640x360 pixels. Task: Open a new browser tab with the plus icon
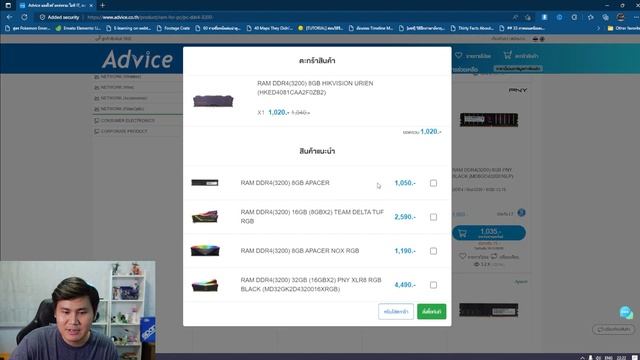102,5
